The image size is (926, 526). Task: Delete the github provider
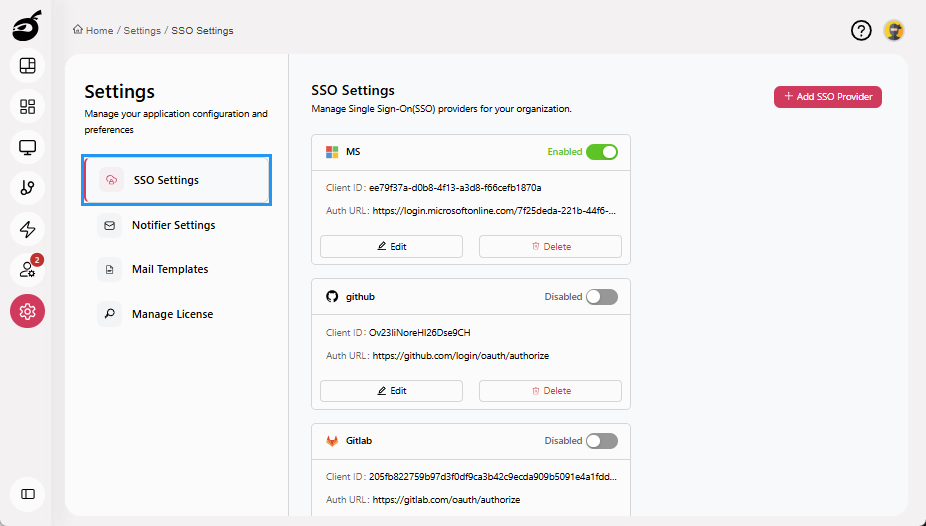pos(550,391)
